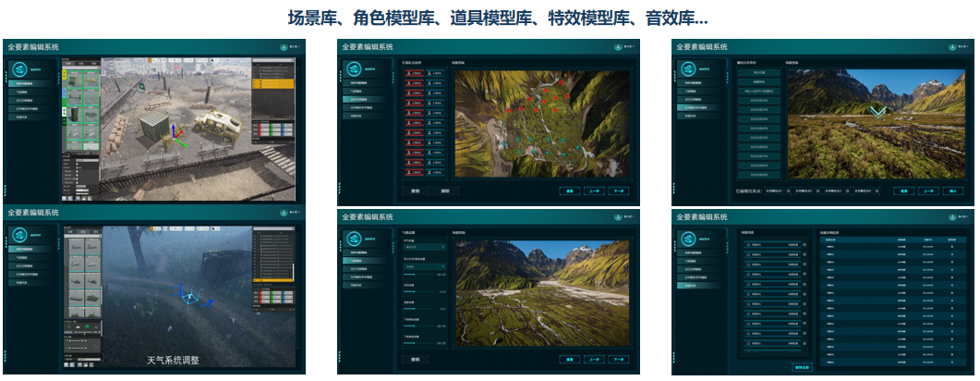Click 下一步 button in weather settings window
The image size is (980, 381).
pos(619,360)
